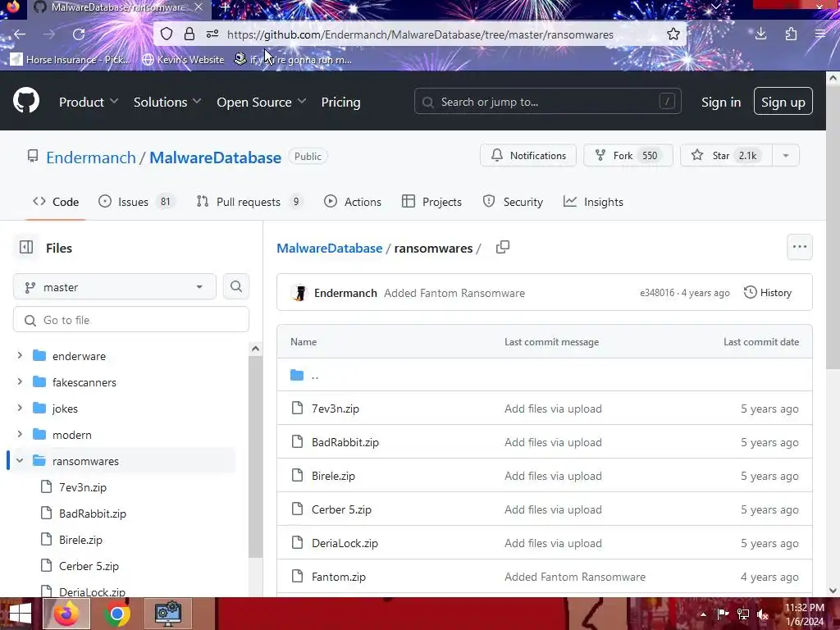The height and width of the screenshot is (630, 840).
Task: Open the master branch selector
Action: click(x=115, y=286)
